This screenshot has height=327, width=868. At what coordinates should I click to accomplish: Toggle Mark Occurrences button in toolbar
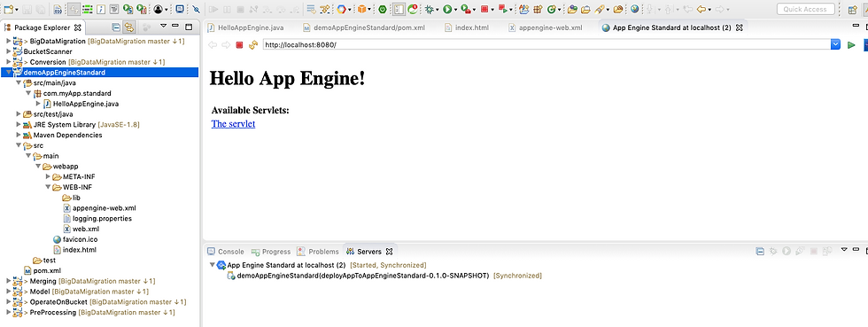74,10
